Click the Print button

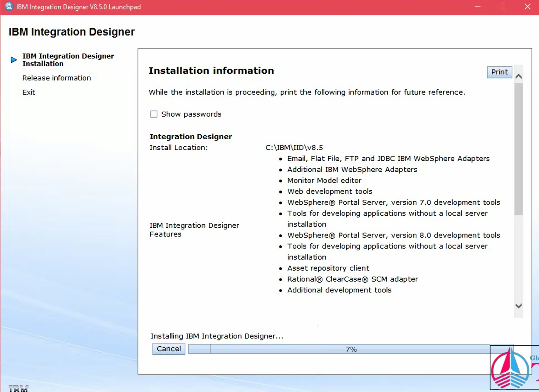tap(499, 72)
